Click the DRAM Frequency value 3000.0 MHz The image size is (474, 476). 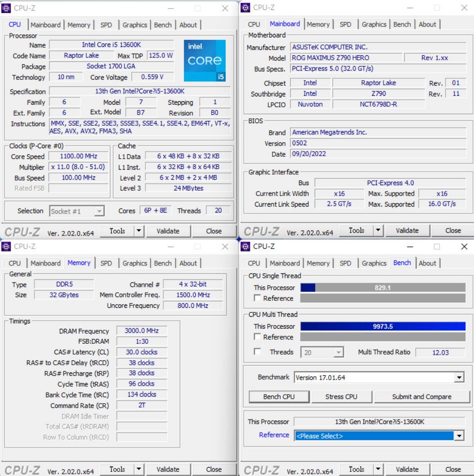tap(141, 331)
